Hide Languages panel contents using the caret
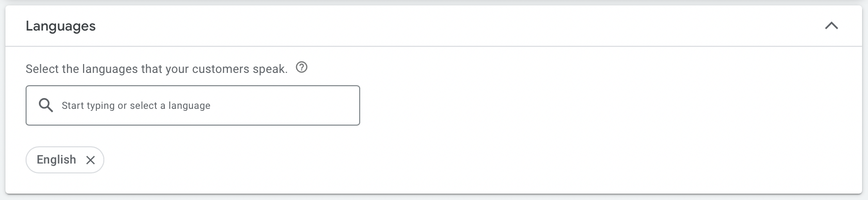Screen dimensions: 868x200 tap(831, 26)
